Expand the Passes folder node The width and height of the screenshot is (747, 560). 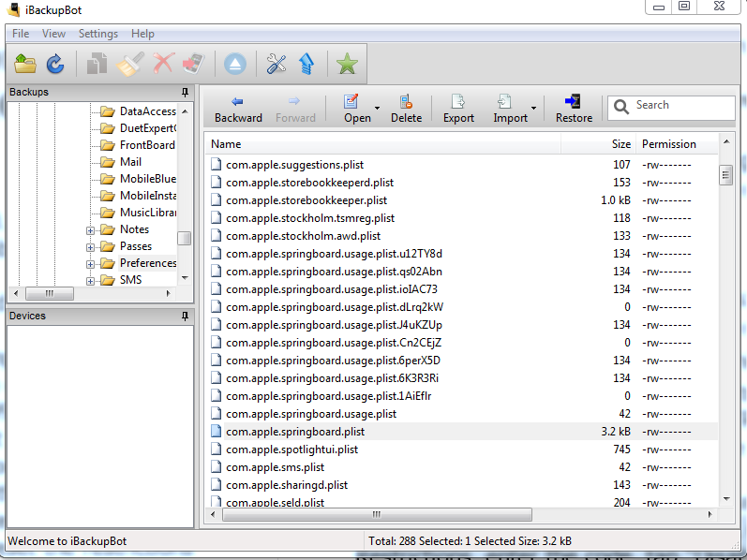[x=90, y=247]
